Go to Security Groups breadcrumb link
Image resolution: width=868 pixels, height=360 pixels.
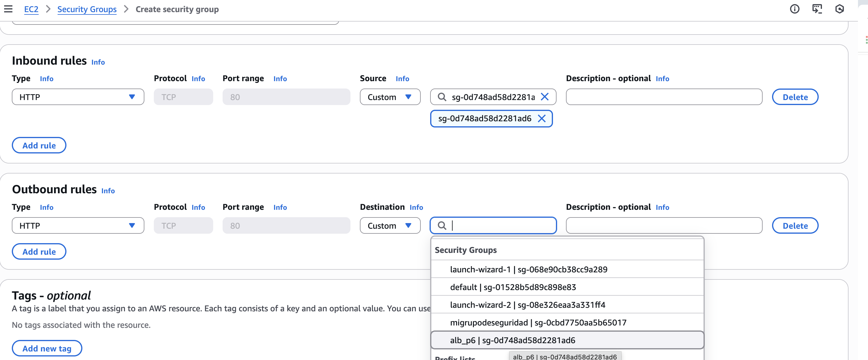tap(87, 9)
